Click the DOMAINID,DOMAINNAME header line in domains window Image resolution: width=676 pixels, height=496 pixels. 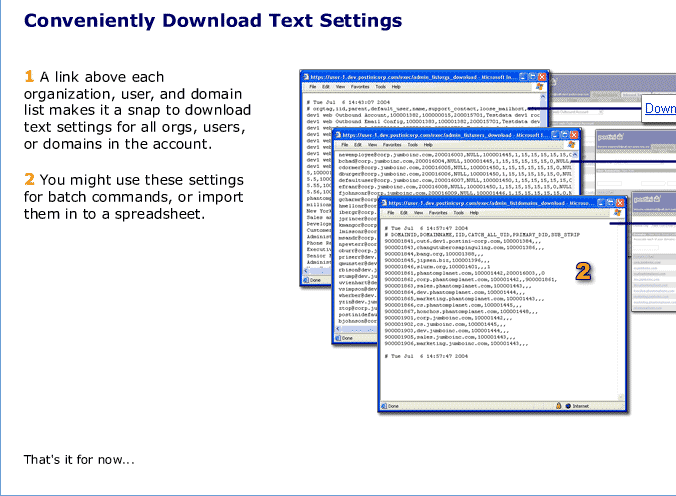482,235
